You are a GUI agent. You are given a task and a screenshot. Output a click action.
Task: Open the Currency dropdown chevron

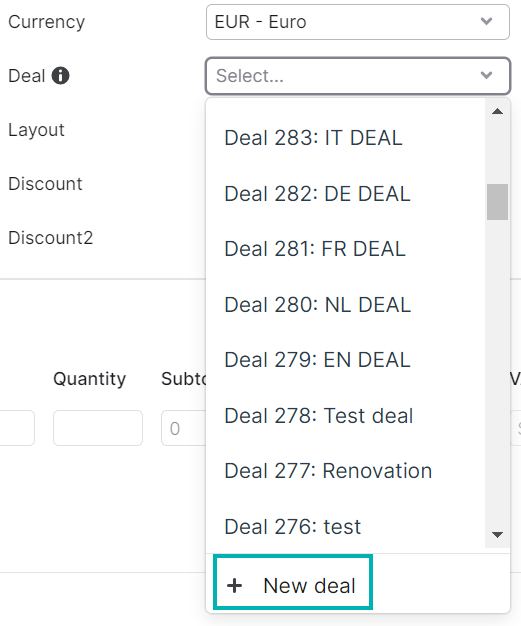point(486,22)
